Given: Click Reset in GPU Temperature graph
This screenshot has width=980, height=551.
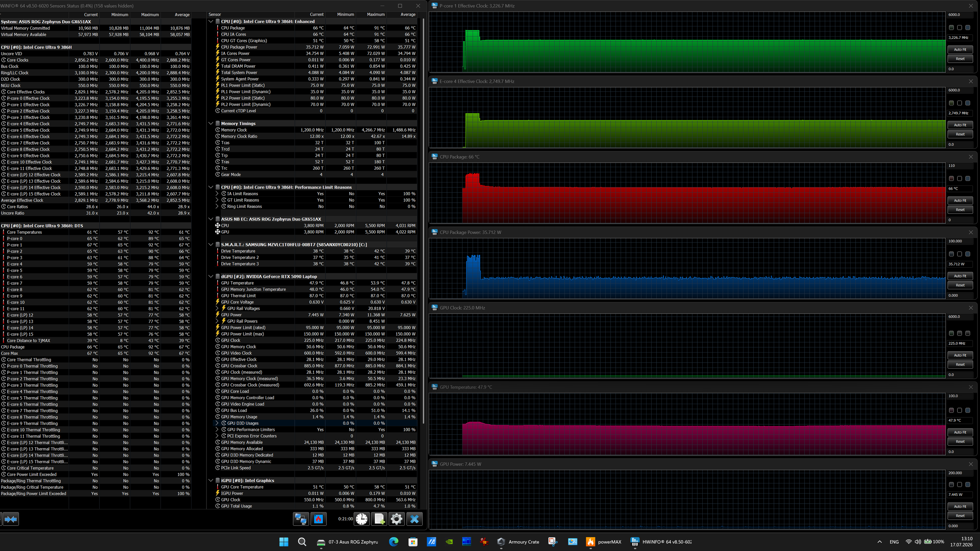Looking at the screenshot, I should click(960, 441).
